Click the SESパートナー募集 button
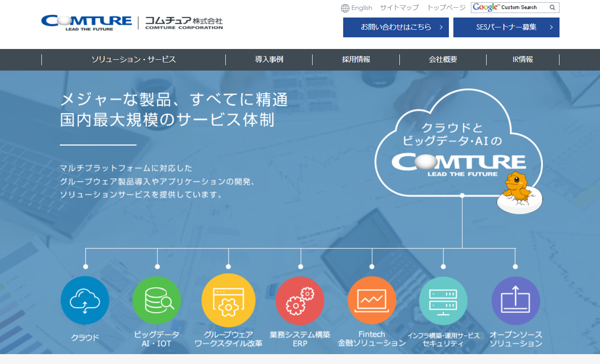 pyautogui.click(x=506, y=27)
